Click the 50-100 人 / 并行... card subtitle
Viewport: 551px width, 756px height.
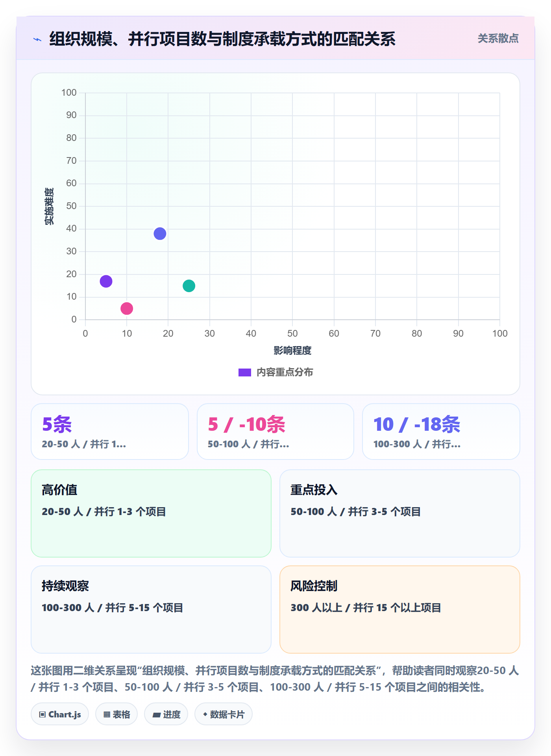coord(248,444)
